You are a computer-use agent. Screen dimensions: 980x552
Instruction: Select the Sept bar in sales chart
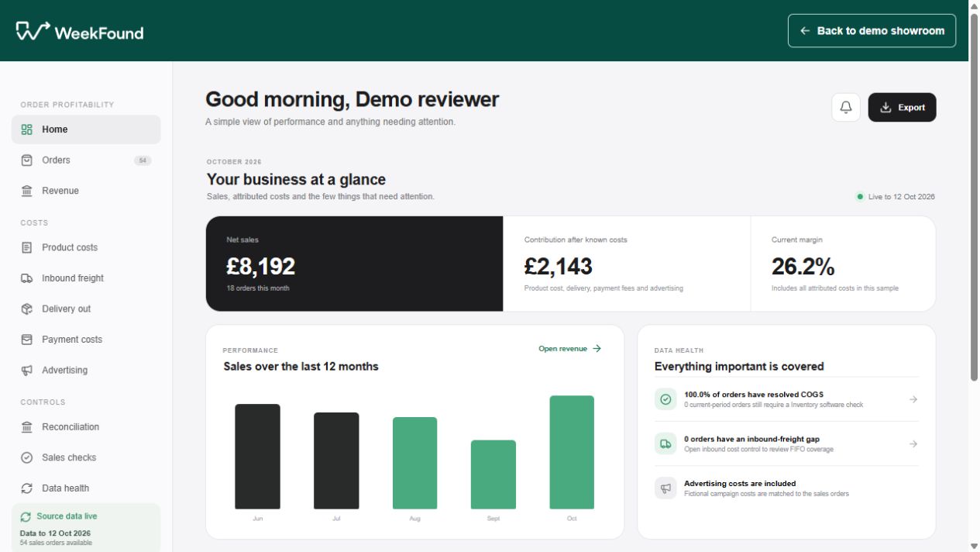tap(493, 474)
